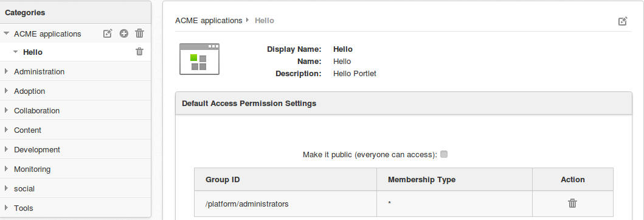This screenshot has width=644, height=220.
Task: Open the social category label
Action: (24, 189)
